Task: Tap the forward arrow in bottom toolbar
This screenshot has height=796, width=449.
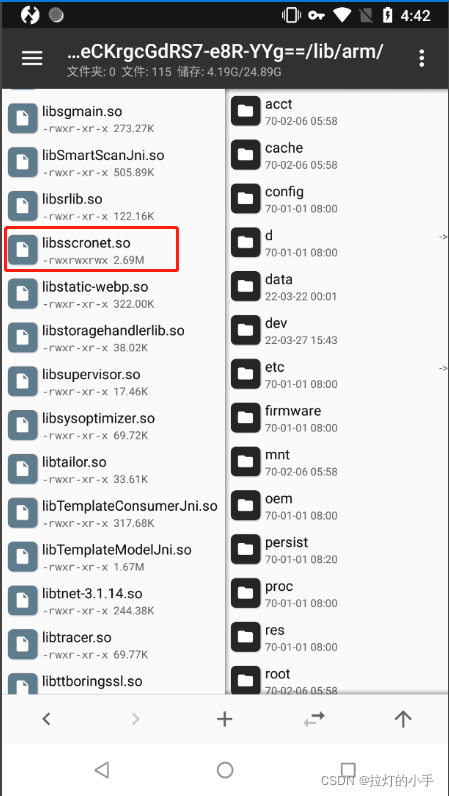Action: pyautogui.click(x=135, y=719)
